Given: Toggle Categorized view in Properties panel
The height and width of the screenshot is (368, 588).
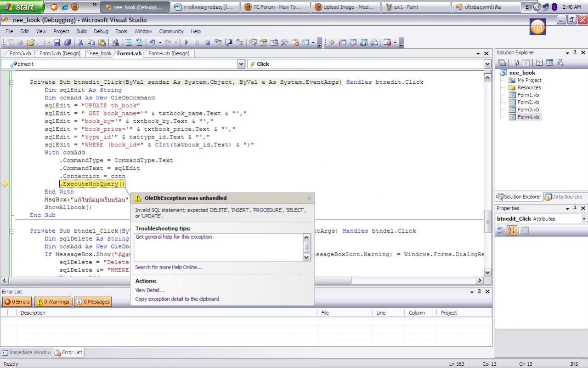Looking at the screenshot, I should 501,230.
